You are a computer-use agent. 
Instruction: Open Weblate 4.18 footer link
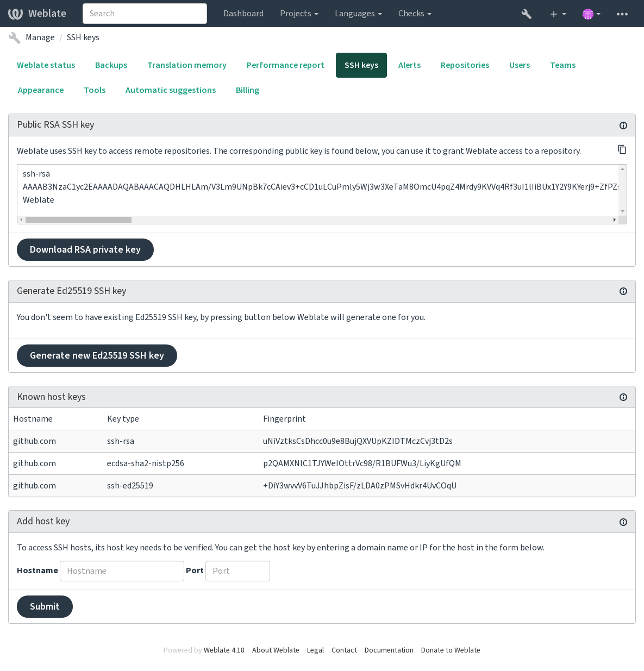click(x=224, y=650)
